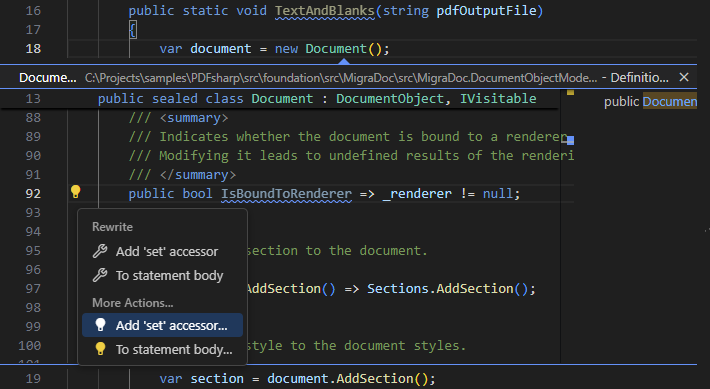The height and width of the screenshot is (389, 710).
Task: Click line number 92 in the gutter
Action: [x=33, y=194]
